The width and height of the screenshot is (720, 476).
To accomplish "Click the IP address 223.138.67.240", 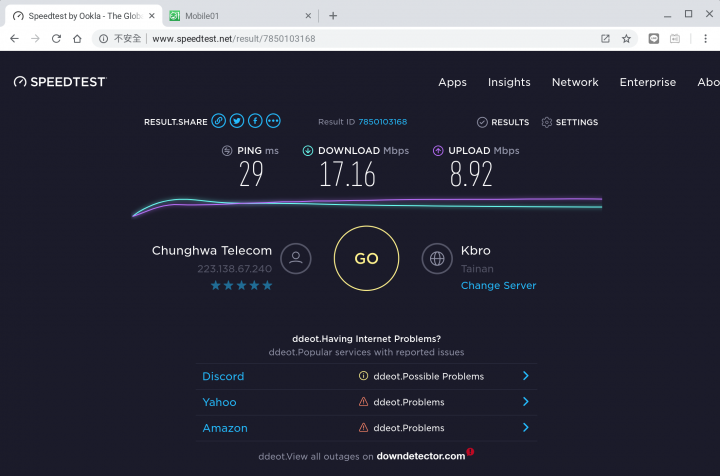I will [234, 269].
